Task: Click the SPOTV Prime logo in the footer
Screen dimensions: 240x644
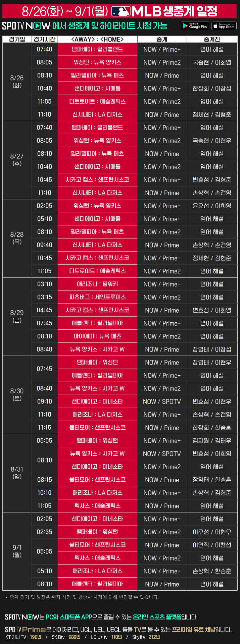Action: pyautogui.click(x=25, y=629)
